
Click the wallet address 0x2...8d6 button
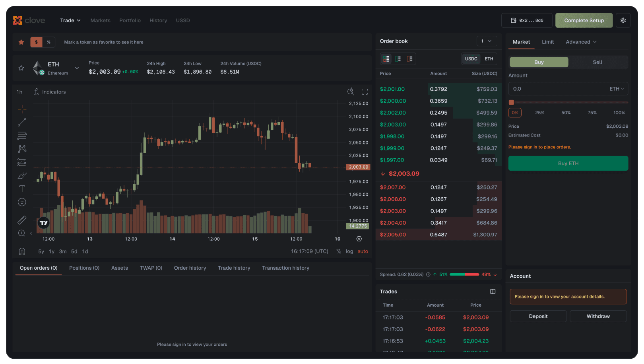coord(527,20)
